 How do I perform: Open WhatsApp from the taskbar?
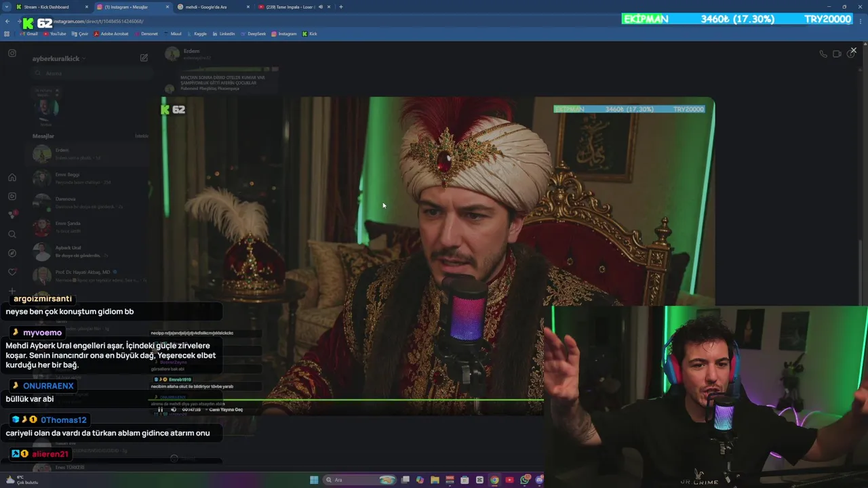pyautogui.click(x=525, y=480)
